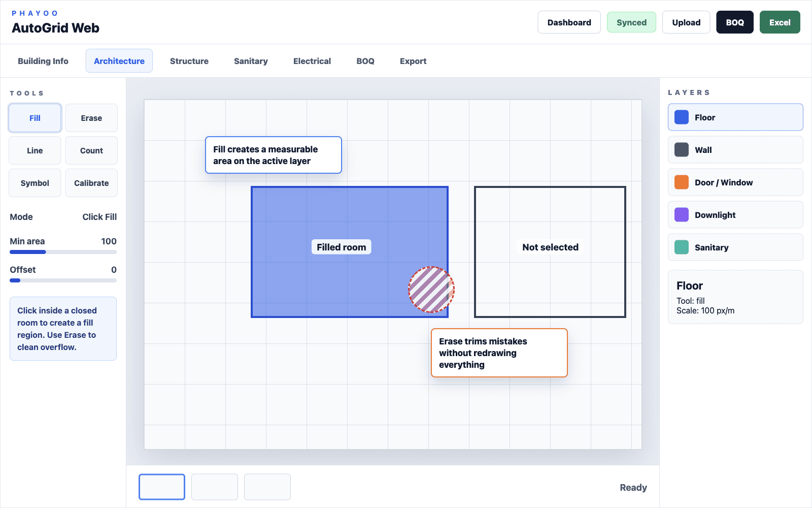
Task: Go to the Structure tab
Action: pyautogui.click(x=189, y=61)
